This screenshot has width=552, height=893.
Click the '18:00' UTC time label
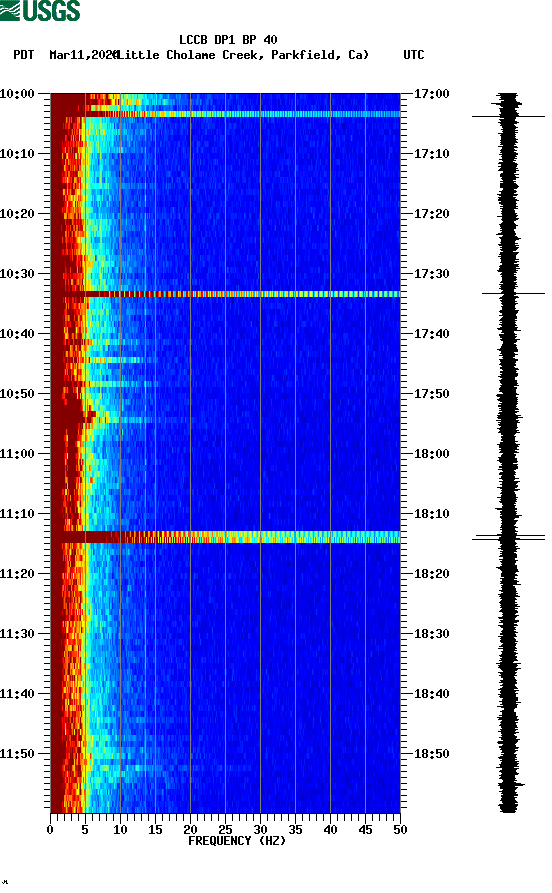click(x=432, y=454)
